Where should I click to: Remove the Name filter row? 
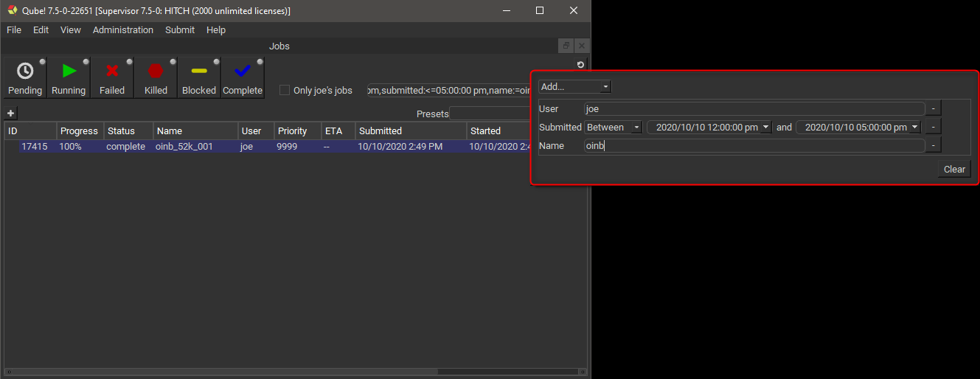pos(933,146)
